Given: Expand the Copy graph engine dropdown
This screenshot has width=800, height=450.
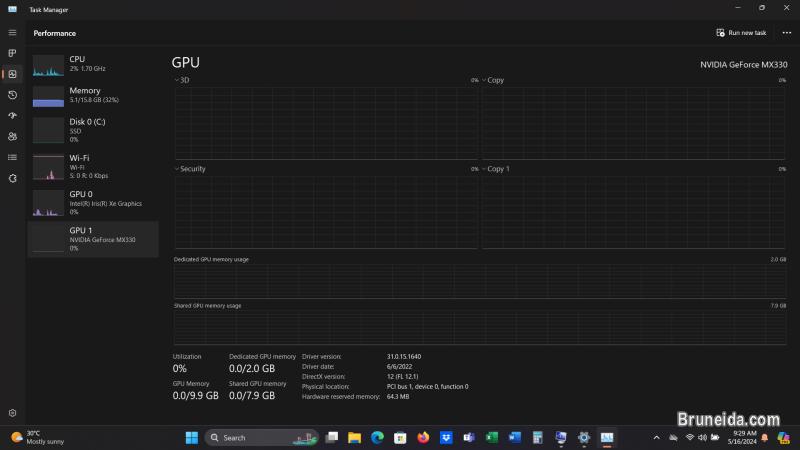Looking at the screenshot, I should tap(484, 80).
